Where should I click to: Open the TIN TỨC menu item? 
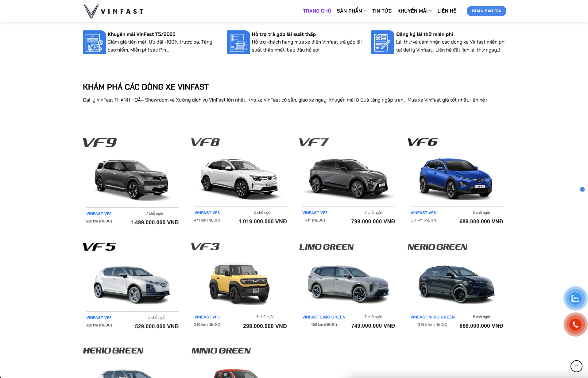382,11
